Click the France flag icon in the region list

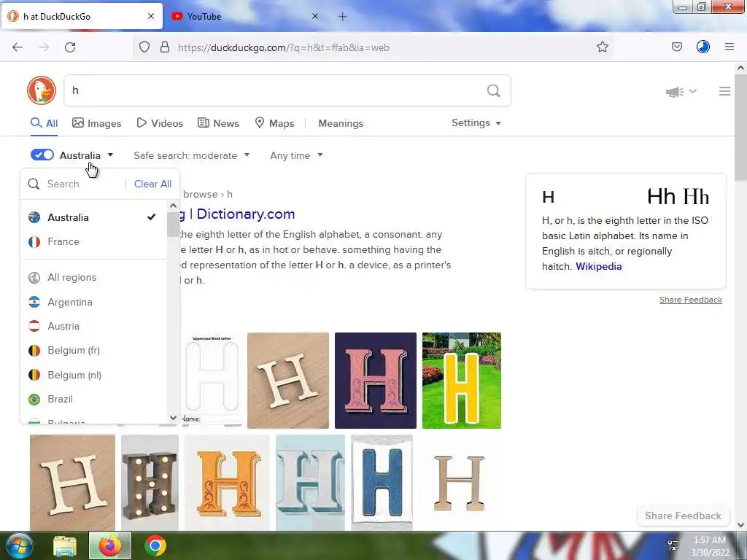coord(34,242)
